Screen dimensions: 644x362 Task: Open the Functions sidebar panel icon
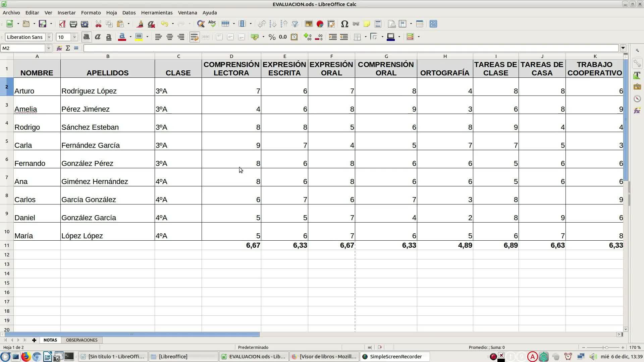tap(637, 110)
